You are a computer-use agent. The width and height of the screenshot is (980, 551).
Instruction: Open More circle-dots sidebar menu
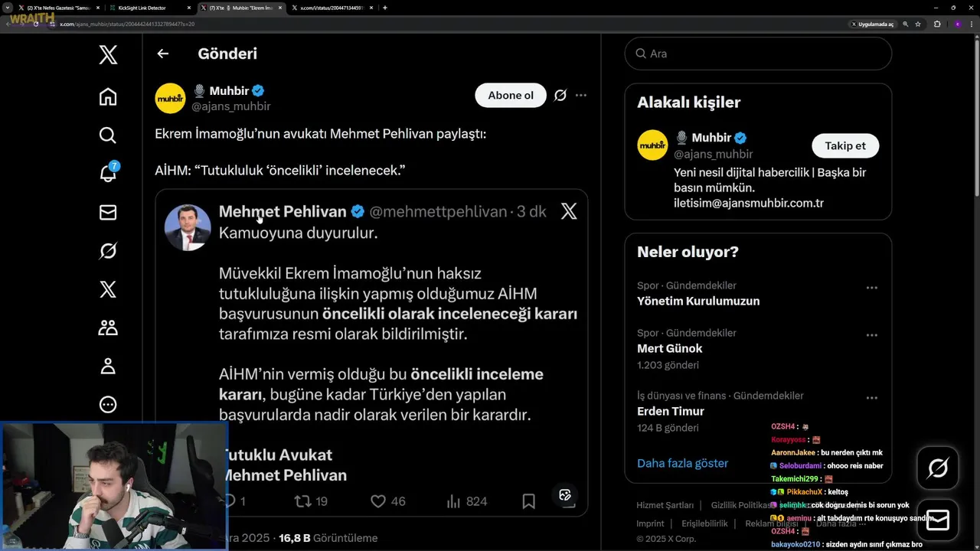tap(108, 405)
